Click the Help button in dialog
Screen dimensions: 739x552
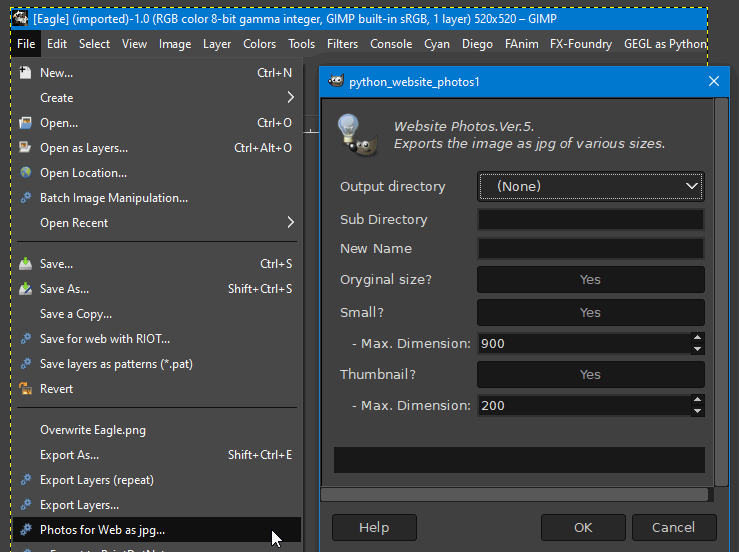point(374,527)
